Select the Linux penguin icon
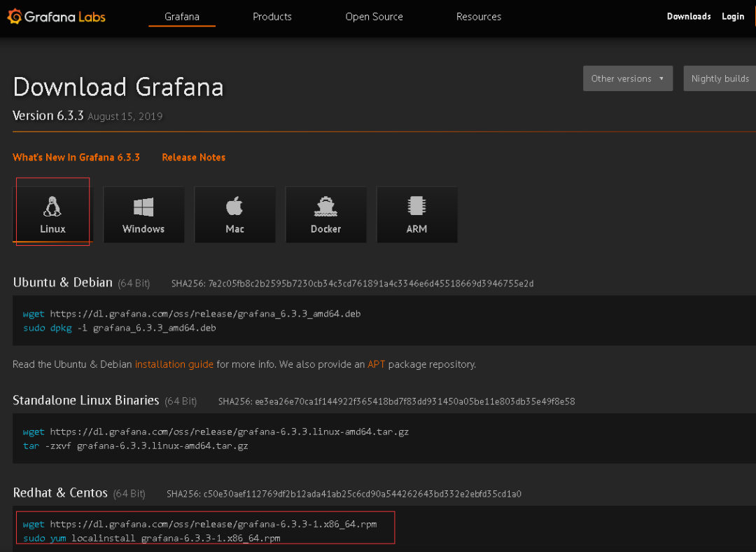Viewport: 756px width, 552px height. tap(52, 207)
